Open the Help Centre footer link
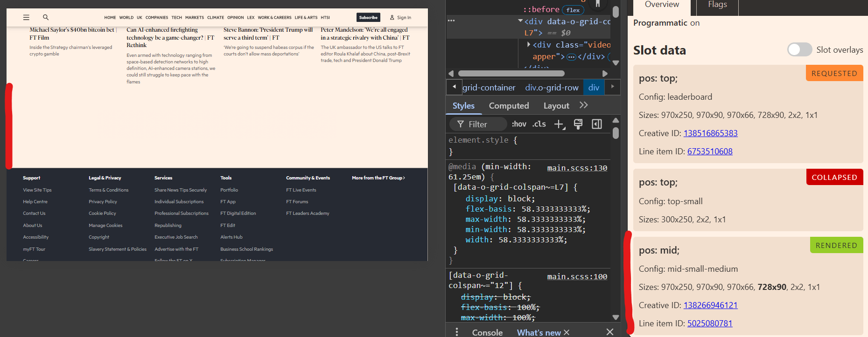The height and width of the screenshot is (337, 868). pyautogui.click(x=35, y=202)
